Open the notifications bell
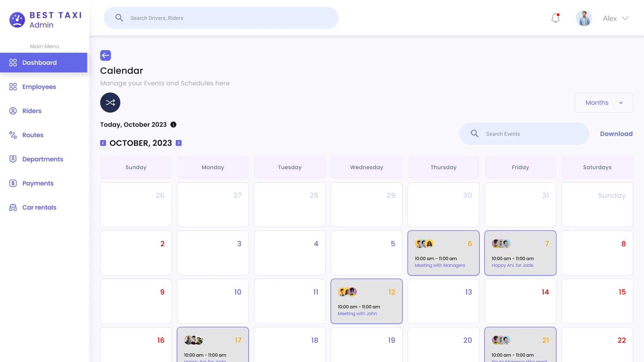 click(555, 18)
